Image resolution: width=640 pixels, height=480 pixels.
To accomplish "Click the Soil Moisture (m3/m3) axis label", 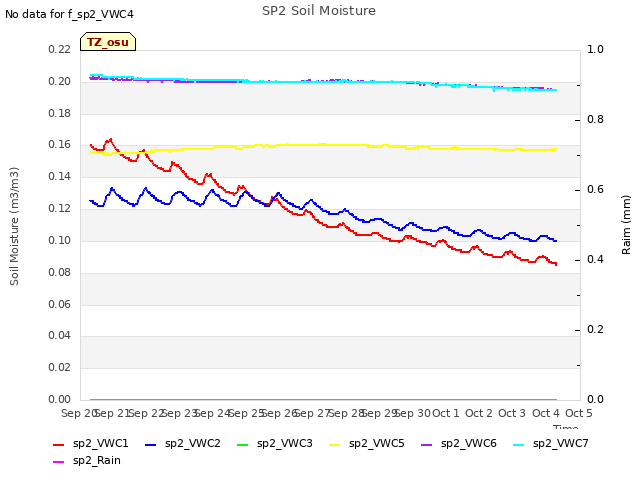I will [14, 226].
